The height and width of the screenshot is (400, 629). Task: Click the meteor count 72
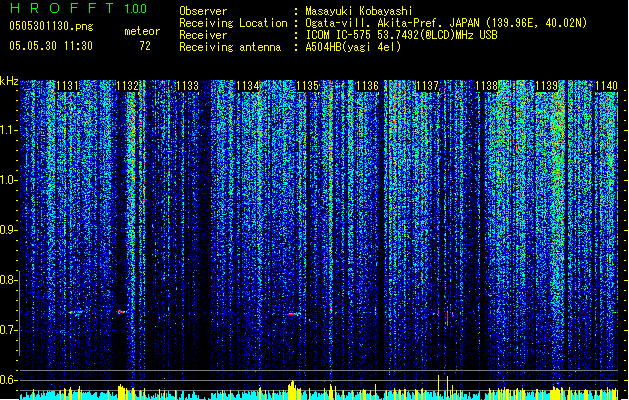click(x=145, y=46)
